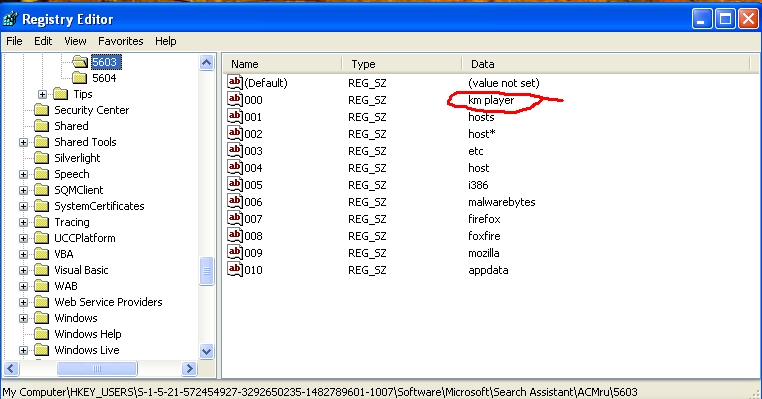Select the Shared folder icon

[x=42, y=126]
